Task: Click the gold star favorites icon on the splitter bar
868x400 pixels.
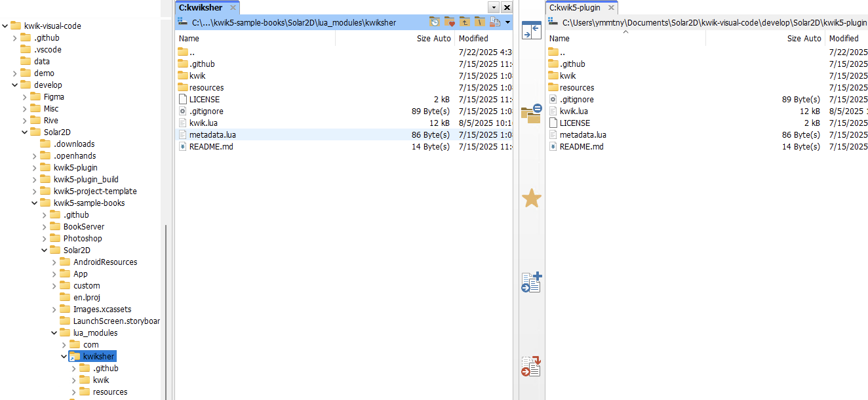Action: [531, 198]
